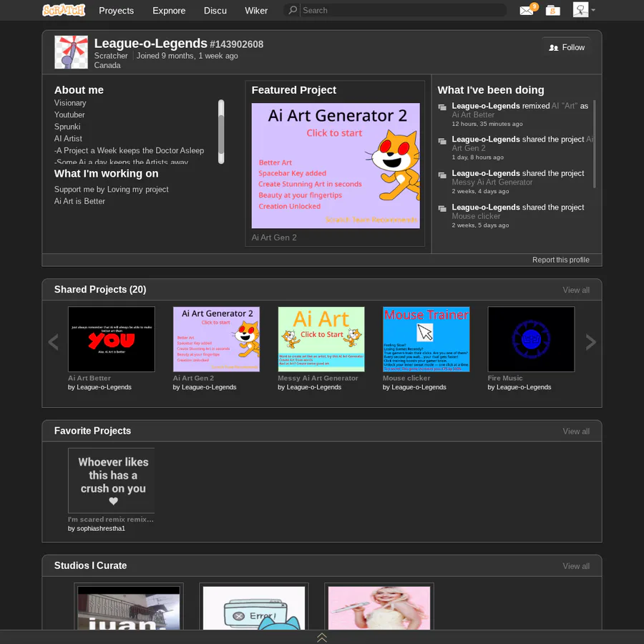Open the I'm scared remix project title

(111, 519)
